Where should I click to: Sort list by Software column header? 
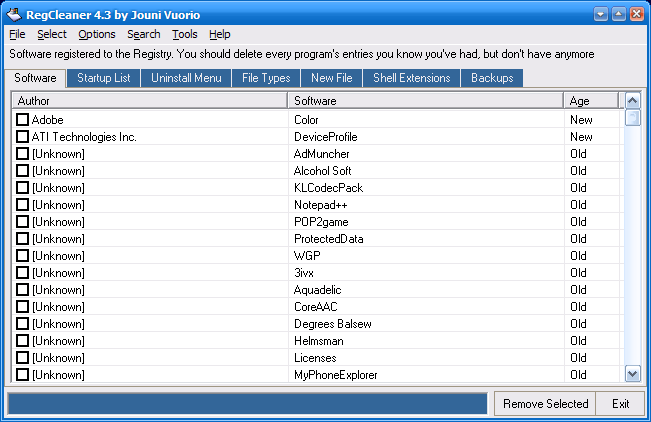coord(426,101)
